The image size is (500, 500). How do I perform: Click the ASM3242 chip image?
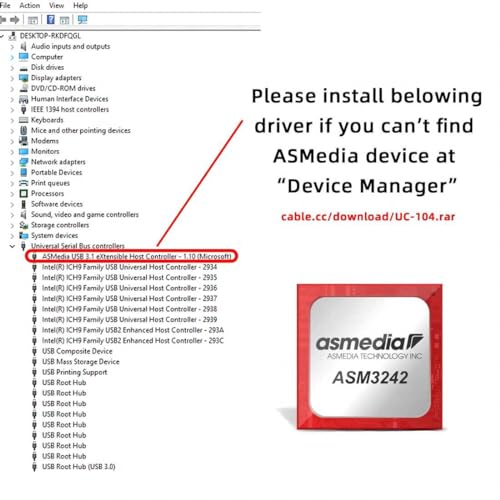pyautogui.click(x=369, y=357)
